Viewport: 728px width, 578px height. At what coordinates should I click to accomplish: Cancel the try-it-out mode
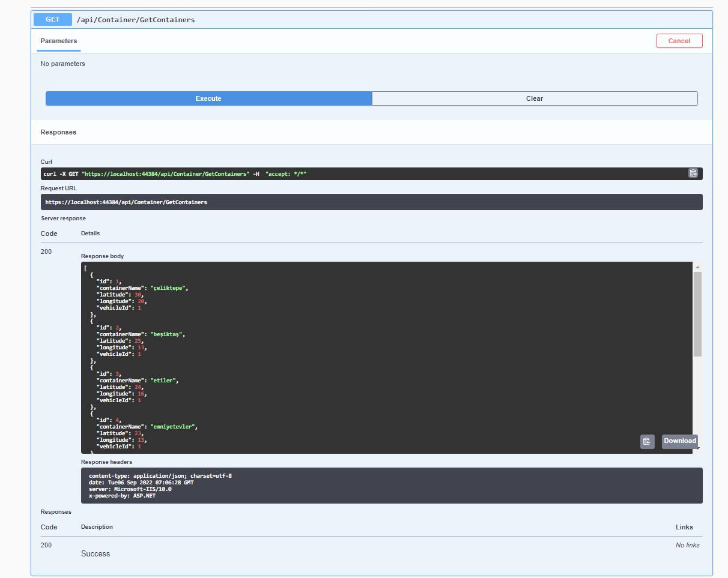click(679, 41)
